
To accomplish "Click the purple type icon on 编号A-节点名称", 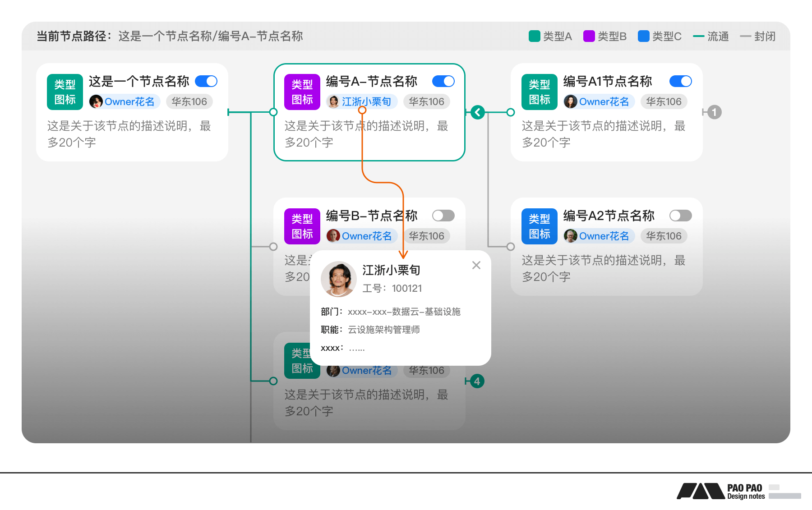I will tap(302, 92).
